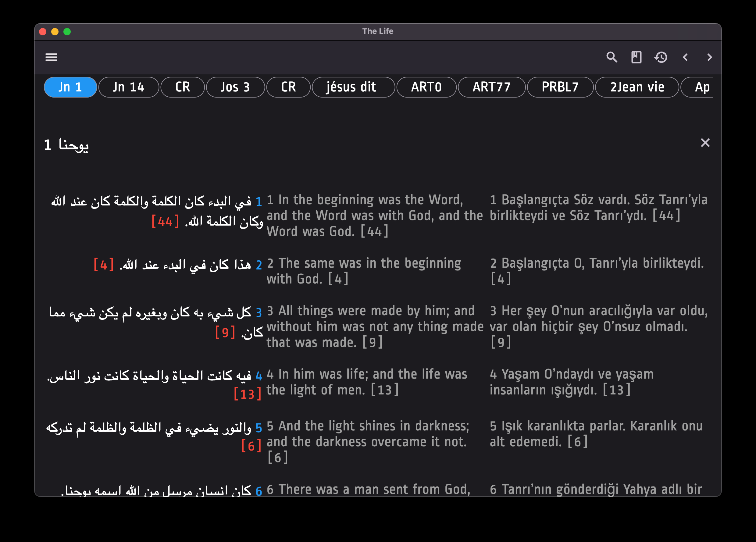Click the green macOS fullscreen button
This screenshot has height=542, width=756.
coord(67,32)
